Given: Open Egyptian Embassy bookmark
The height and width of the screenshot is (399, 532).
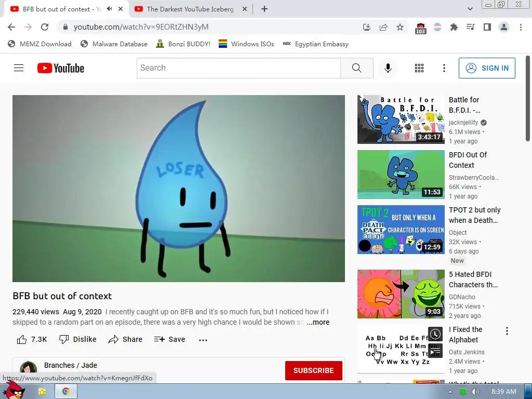Looking at the screenshot, I should click(x=315, y=44).
